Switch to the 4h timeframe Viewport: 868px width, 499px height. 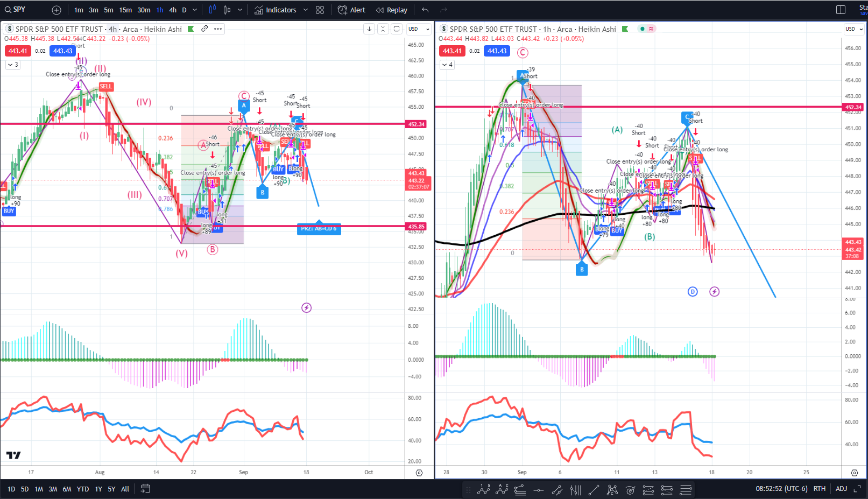[x=173, y=10]
